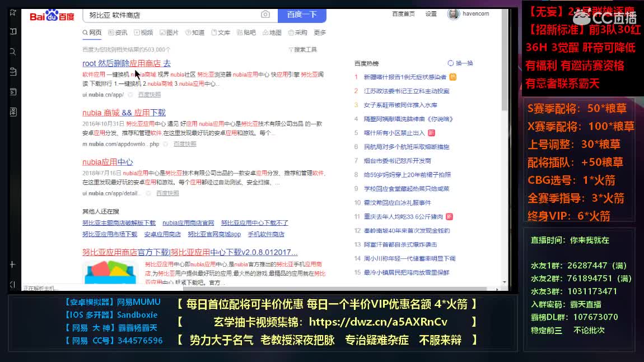Open hot item 给59岁妈妈穿上20年前裙子拍照
Viewport: 644px width, 362px height.
click(x=407, y=175)
